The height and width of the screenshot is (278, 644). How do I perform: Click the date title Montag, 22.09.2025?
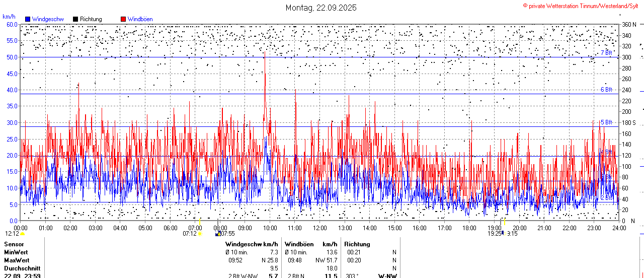click(x=321, y=8)
